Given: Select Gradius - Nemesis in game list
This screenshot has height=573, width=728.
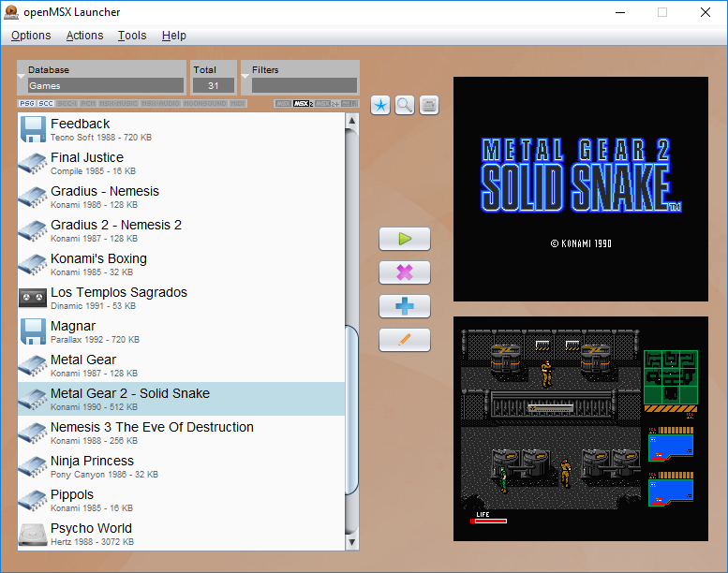Looking at the screenshot, I should pyautogui.click(x=181, y=197).
